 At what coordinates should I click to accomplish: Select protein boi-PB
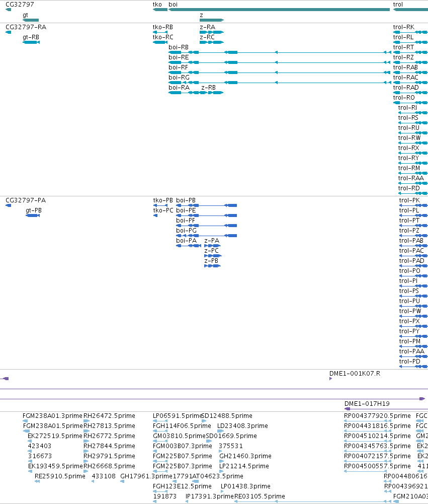(x=206, y=205)
